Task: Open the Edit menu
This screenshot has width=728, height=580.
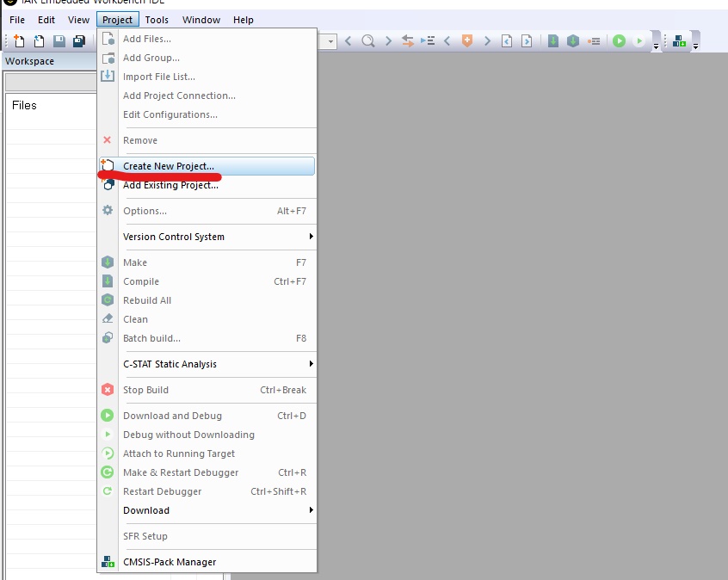Action: (x=46, y=20)
